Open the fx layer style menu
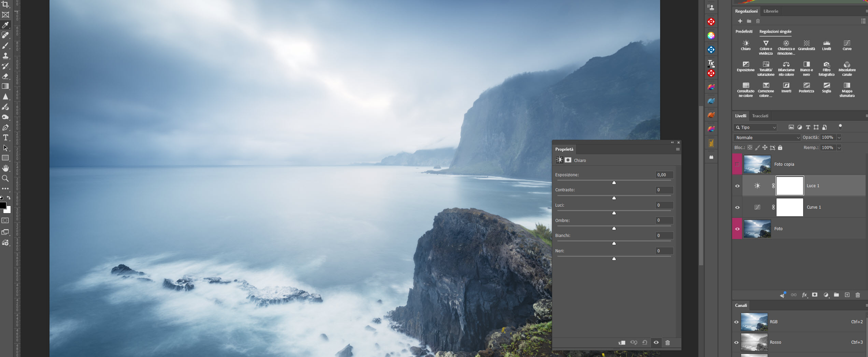This screenshot has width=868, height=357. (805, 295)
